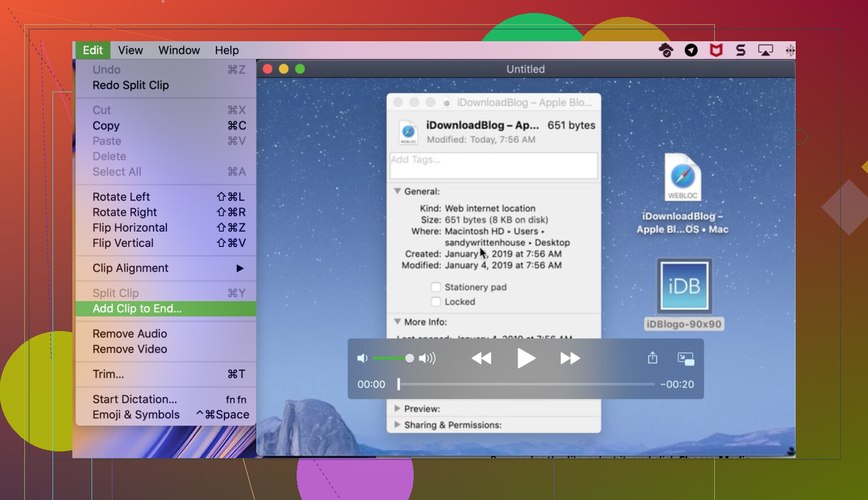Open the share icon in player controls
Image resolution: width=868 pixels, height=500 pixels.
click(x=652, y=358)
